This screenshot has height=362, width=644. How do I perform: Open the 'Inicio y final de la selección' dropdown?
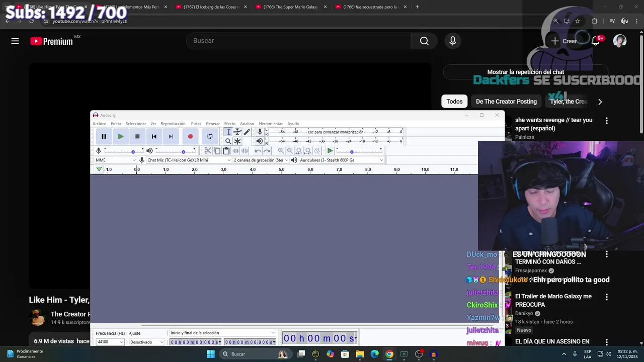[x=223, y=333]
